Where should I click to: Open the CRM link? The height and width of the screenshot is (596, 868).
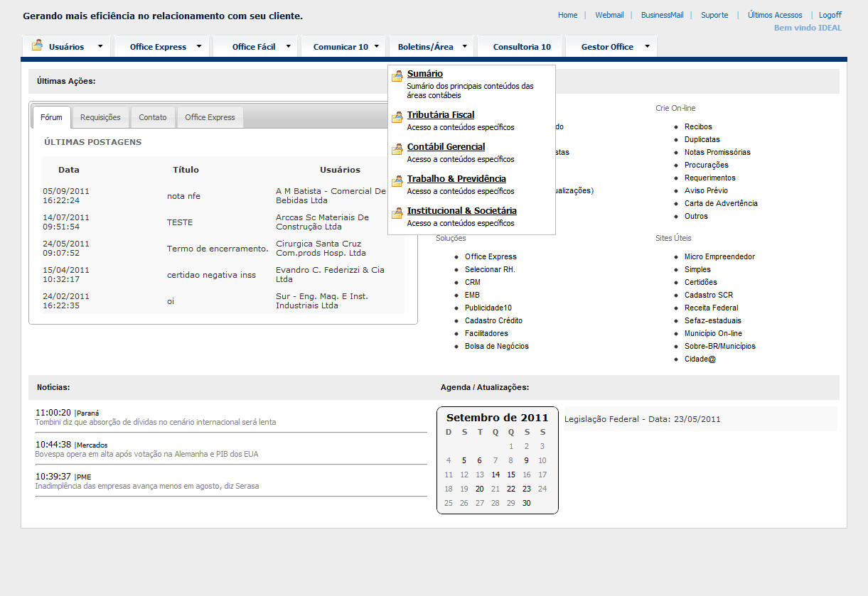click(x=473, y=282)
